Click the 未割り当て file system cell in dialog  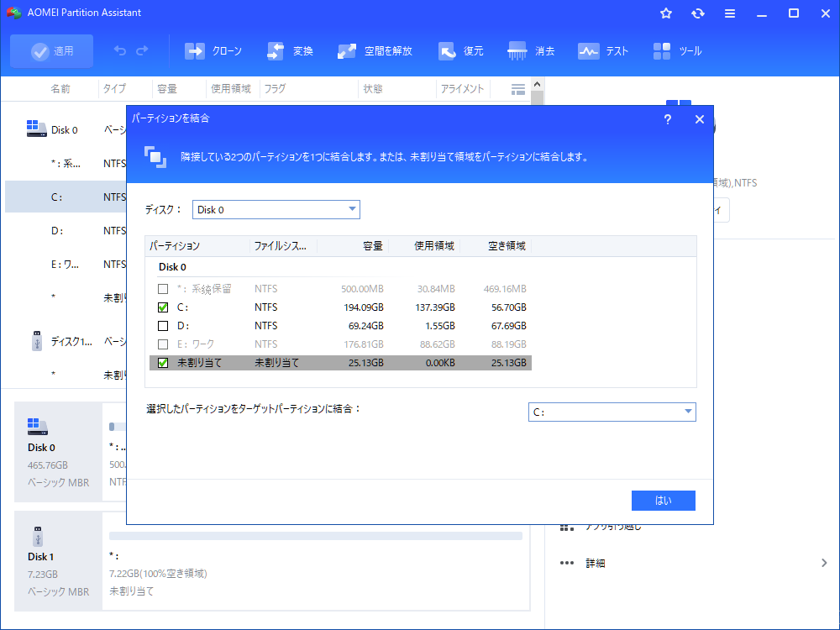276,363
